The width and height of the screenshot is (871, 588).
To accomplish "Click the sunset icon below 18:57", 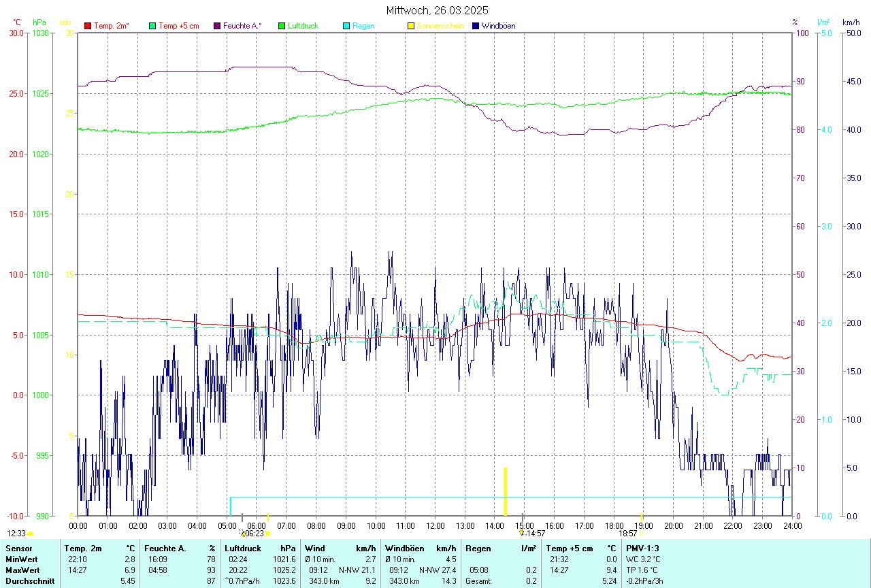I will (x=641, y=534).
